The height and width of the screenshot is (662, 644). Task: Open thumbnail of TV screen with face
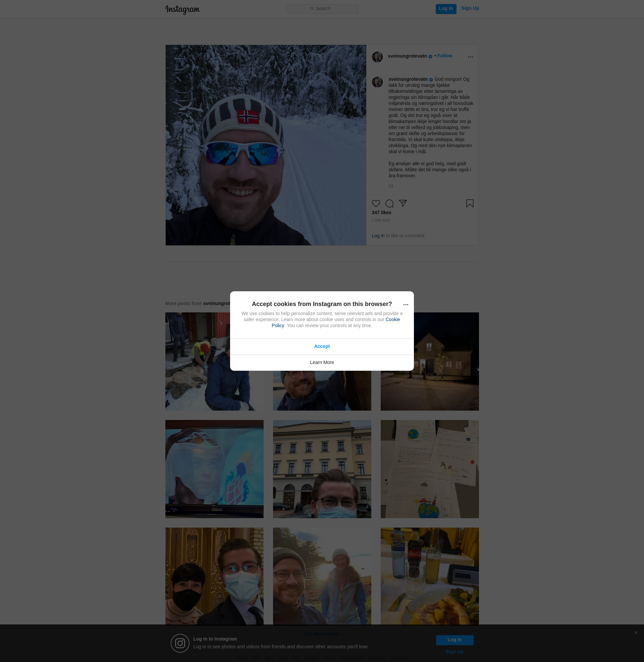pyautogui.click(x=214, y=469)
